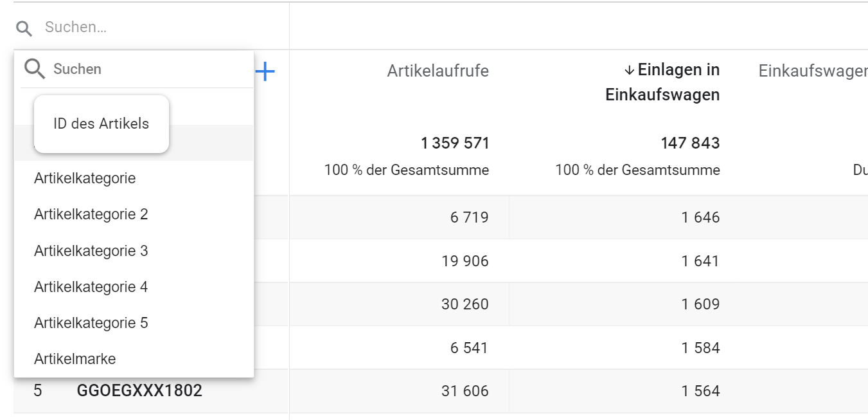The image size is (868, 420).
Task: Choose "Artikelkategorie 2" from the dropdown
Action: 89,214
